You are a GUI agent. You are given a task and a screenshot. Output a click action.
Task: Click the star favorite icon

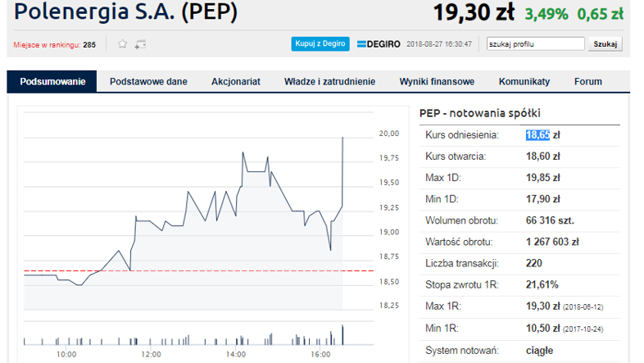pyautogui.click(x=122, y=44)
